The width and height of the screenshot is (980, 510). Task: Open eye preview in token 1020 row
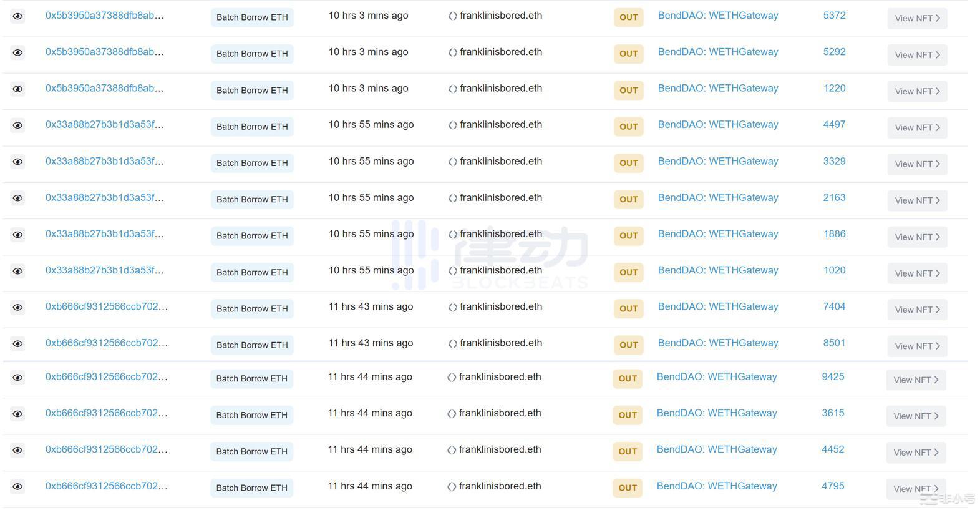17,271
